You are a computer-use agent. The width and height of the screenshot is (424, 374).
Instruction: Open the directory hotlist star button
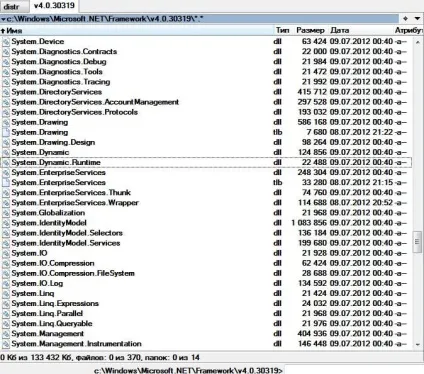(405, 19)
